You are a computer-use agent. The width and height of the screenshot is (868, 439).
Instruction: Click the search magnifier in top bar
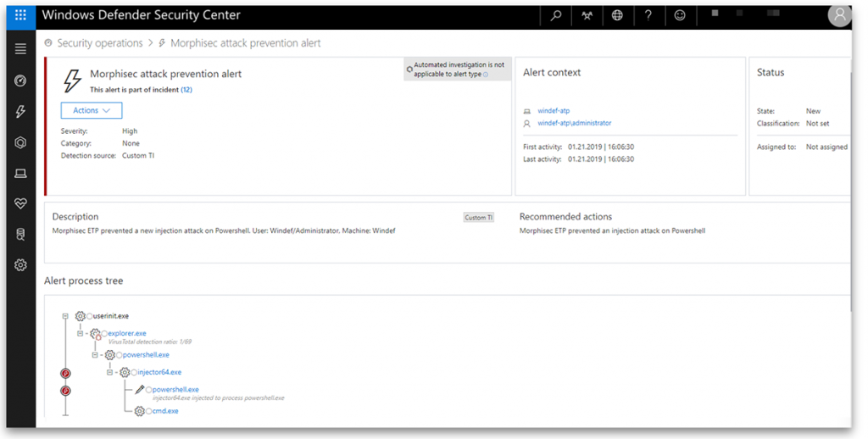556,15
